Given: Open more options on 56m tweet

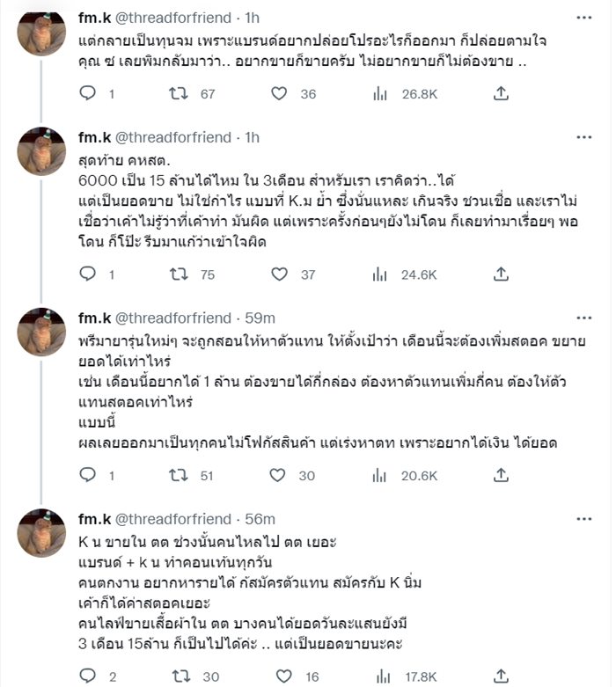Looking at the screenshot, I should (583, 518).
